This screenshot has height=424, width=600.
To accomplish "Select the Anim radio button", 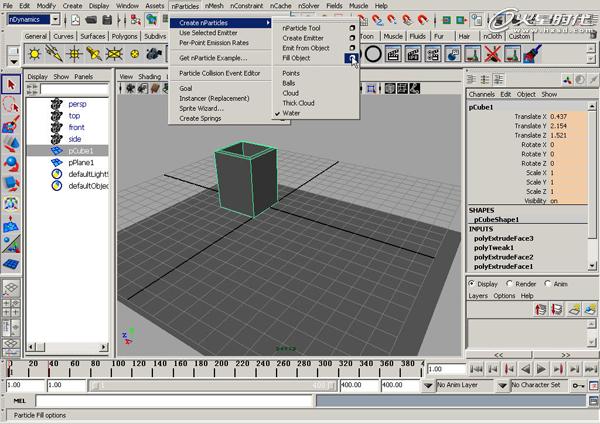I will coord(548,284).
